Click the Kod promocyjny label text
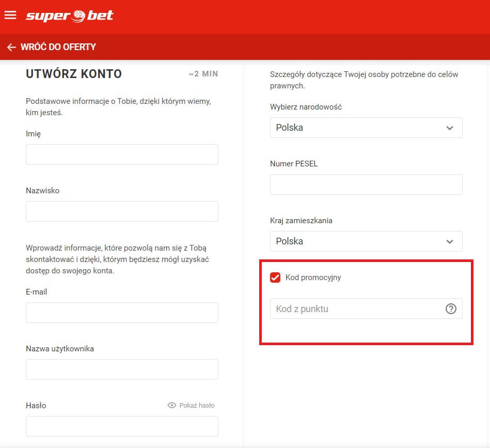This screenshot has width=490, height=448. 313,277
